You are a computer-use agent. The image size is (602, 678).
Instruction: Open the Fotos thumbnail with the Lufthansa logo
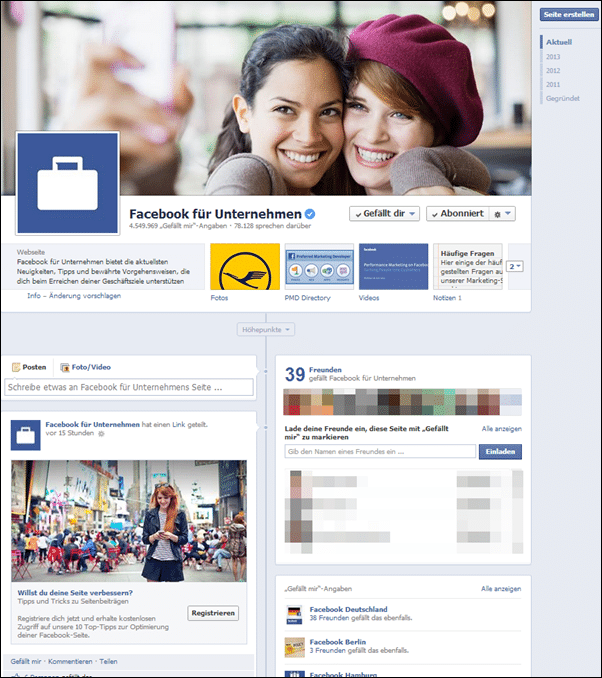245,266
